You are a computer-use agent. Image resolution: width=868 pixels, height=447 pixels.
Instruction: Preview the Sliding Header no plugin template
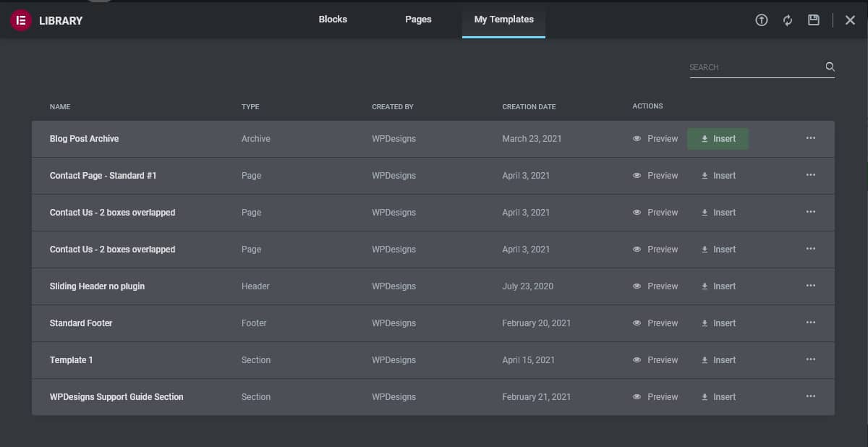[x=655, y=286]
